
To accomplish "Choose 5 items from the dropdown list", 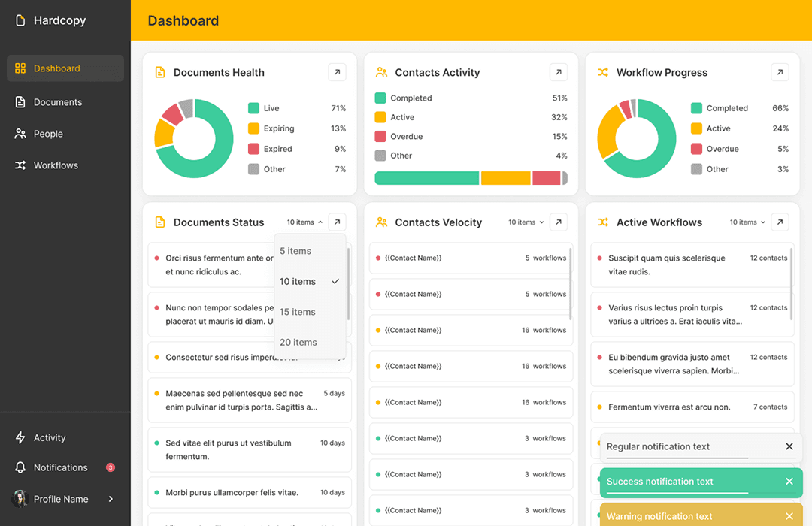I will tap(295, 251).
